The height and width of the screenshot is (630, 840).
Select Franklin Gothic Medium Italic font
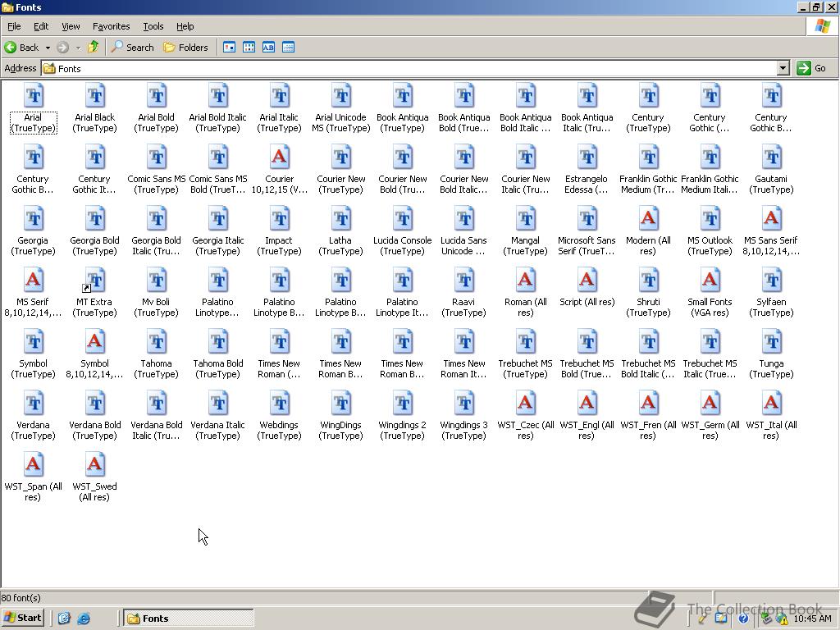[x=710, y=171]
